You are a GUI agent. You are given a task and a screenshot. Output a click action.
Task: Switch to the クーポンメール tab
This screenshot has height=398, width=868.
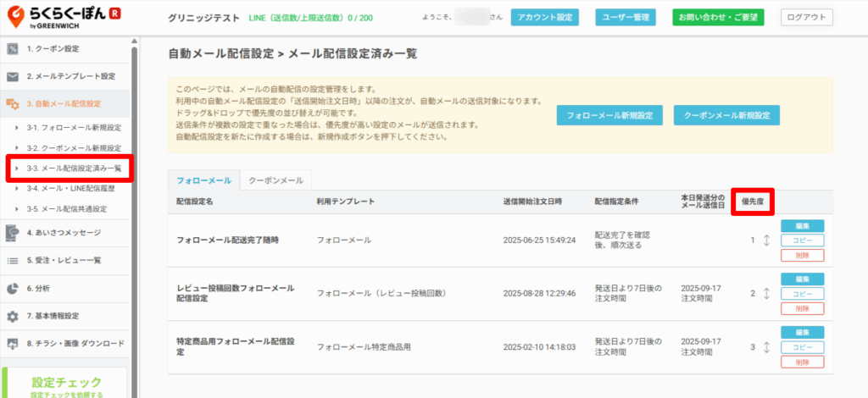pos(276,180)
